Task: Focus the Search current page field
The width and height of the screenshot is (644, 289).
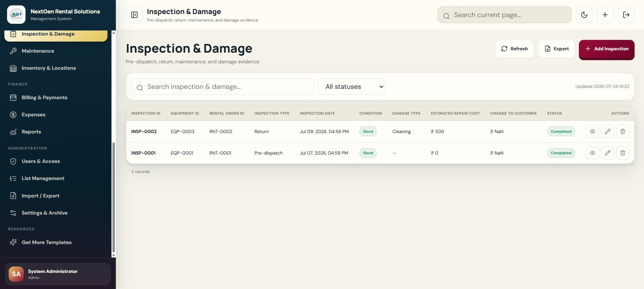Action: 504,15
